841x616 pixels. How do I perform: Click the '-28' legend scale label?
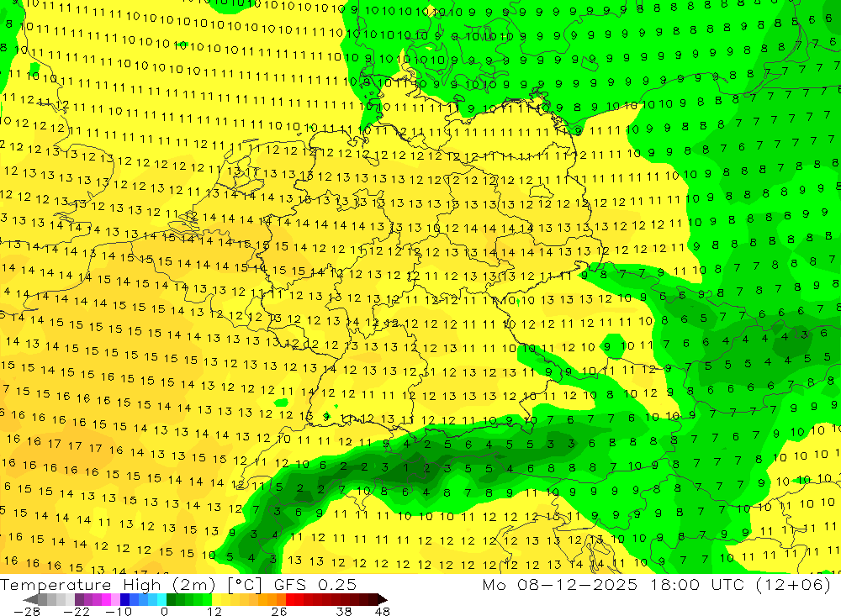tap(27, 611)
